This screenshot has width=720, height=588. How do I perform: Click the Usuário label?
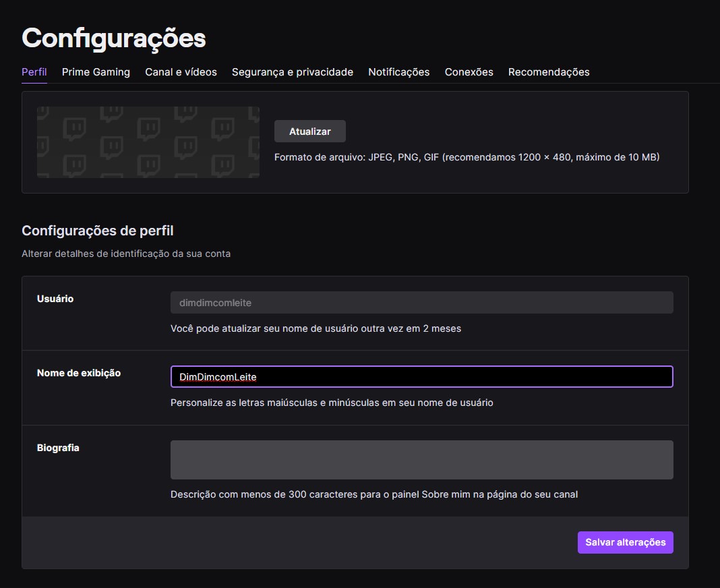click(x=55, y=299)
